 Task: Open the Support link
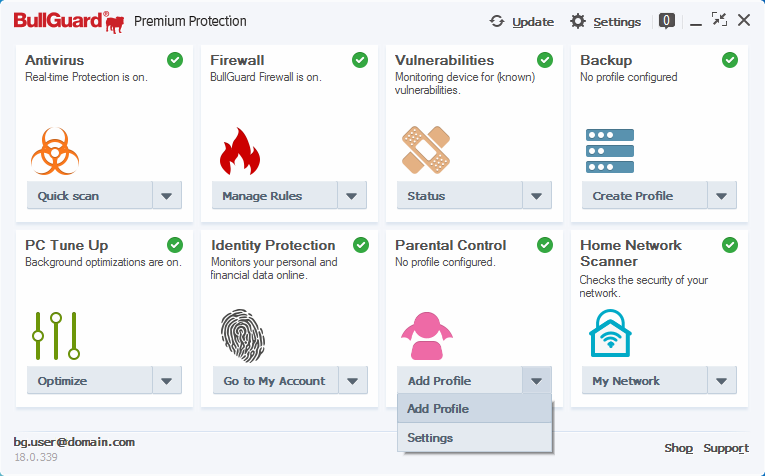pyautogui.click(x=726, y=448)
